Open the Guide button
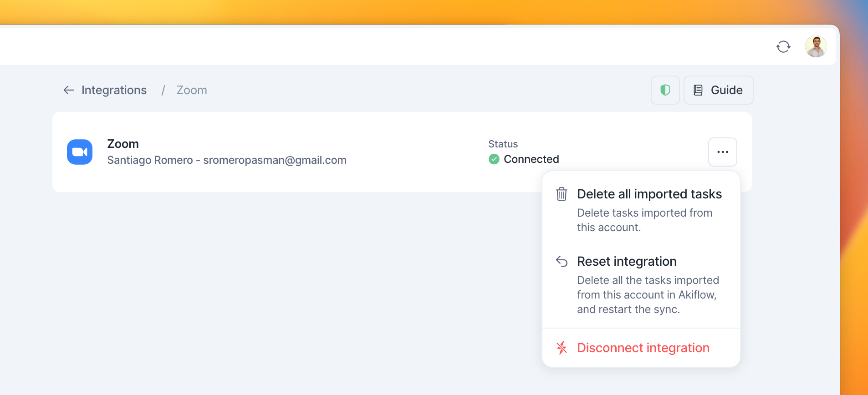This screenshot has width=868, height=395. tap(719, 90)
